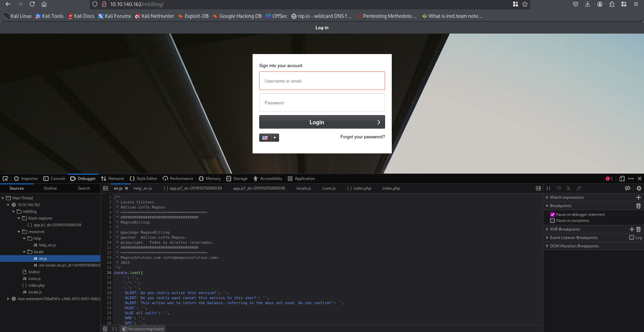The height and width of the screenshot is (332, 644).
Task: Expand the Watch expressions section
Action: click(x=547, y=197)
